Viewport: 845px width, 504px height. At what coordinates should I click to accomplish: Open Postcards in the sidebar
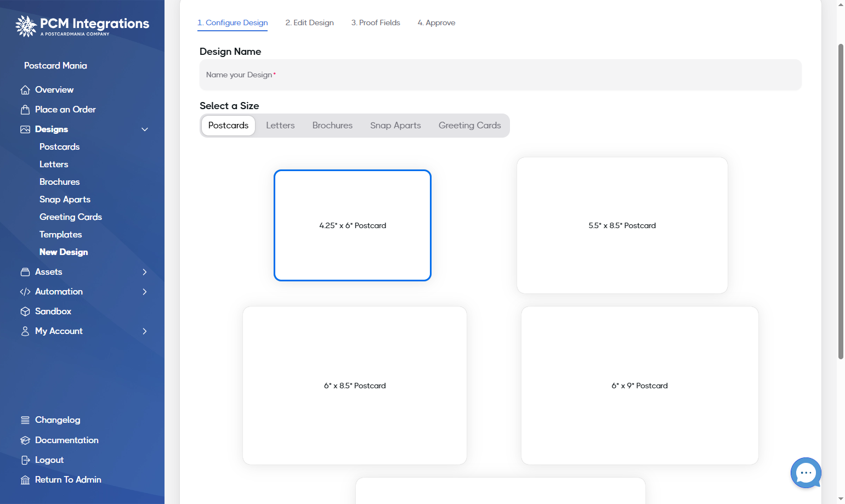(x=59, y=147)
